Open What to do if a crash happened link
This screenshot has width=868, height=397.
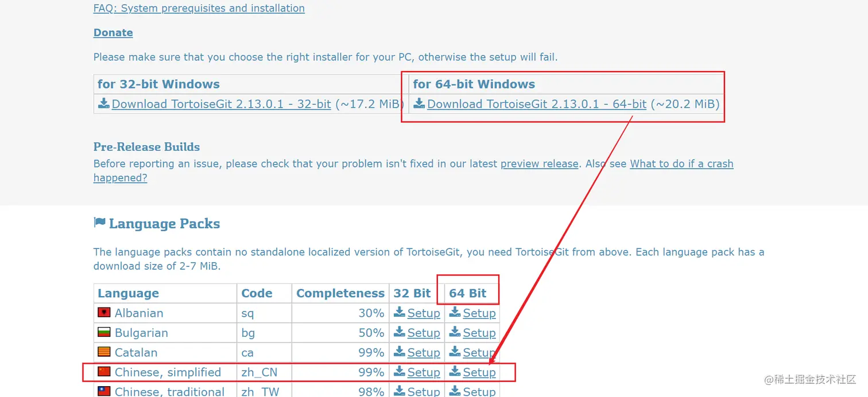[x=681, y=164]
